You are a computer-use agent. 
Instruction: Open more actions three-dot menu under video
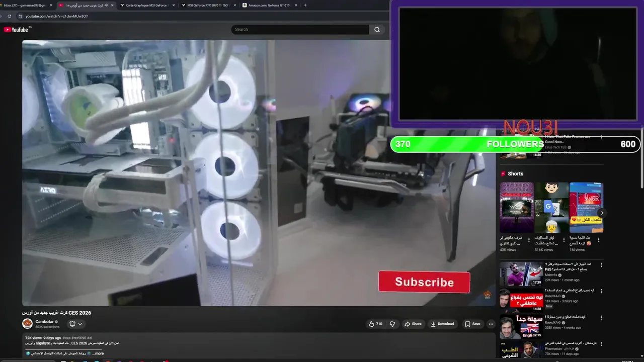[491, 324]
